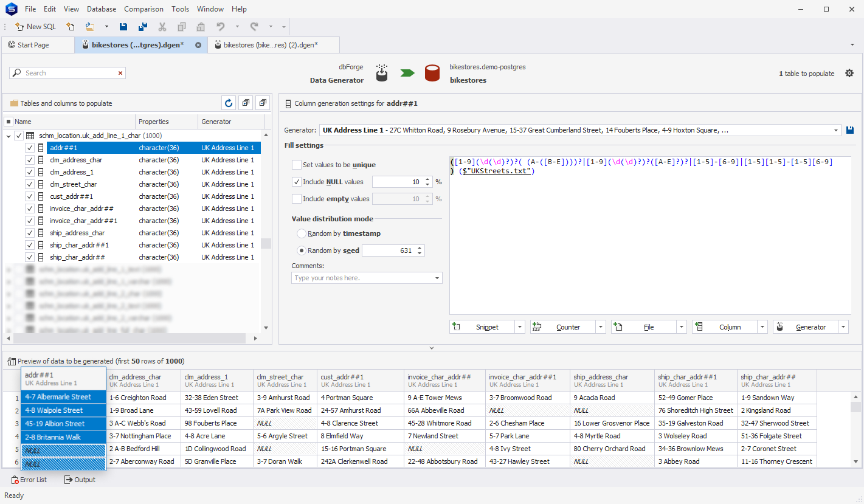The width and height of the screenshot is (864, 504).
Task: Open the File dropdown arrow
Action: point(682,327)
